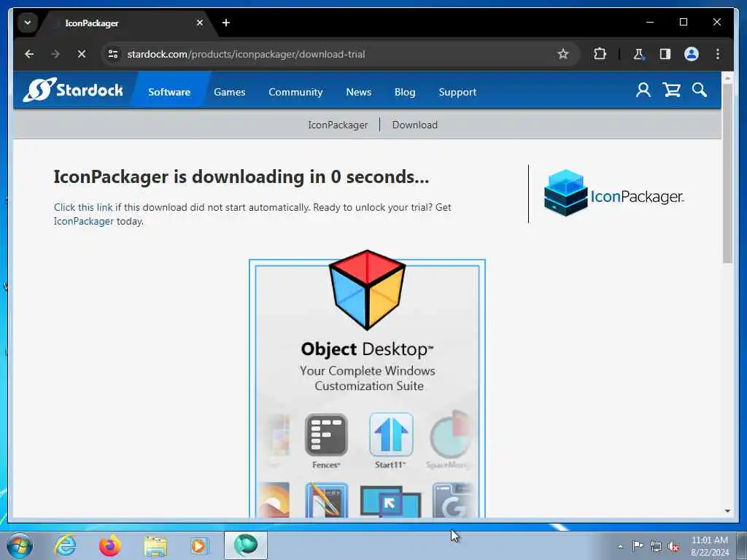Open the Blog menu item
Screen dimensions: 747x560
coord(405,92)
